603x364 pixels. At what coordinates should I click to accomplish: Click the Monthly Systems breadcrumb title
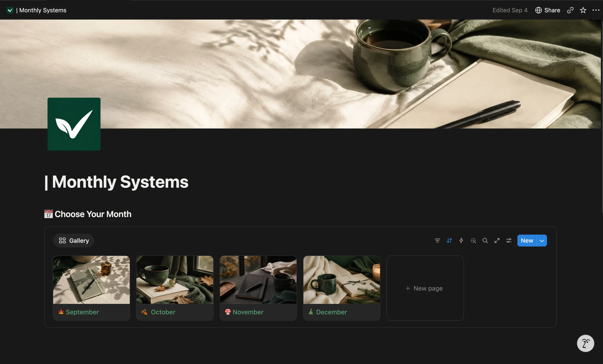(x=41, y=10)
